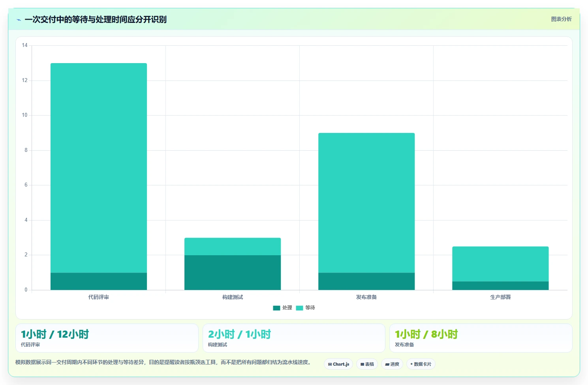Open the 2小时 / 1小时 构建测试 card
The width and height of the screenshot is (588, 385).
pos(294,338)
